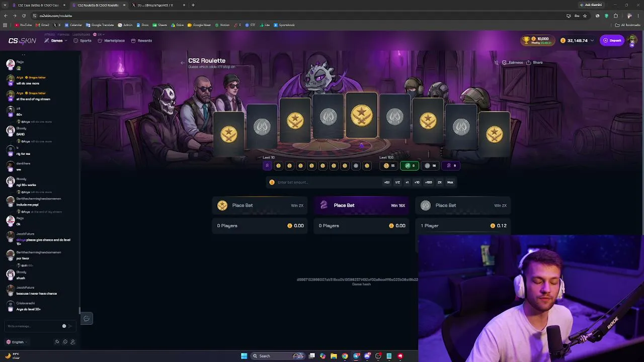Open the CS Skin logo home link

[22, 41]
